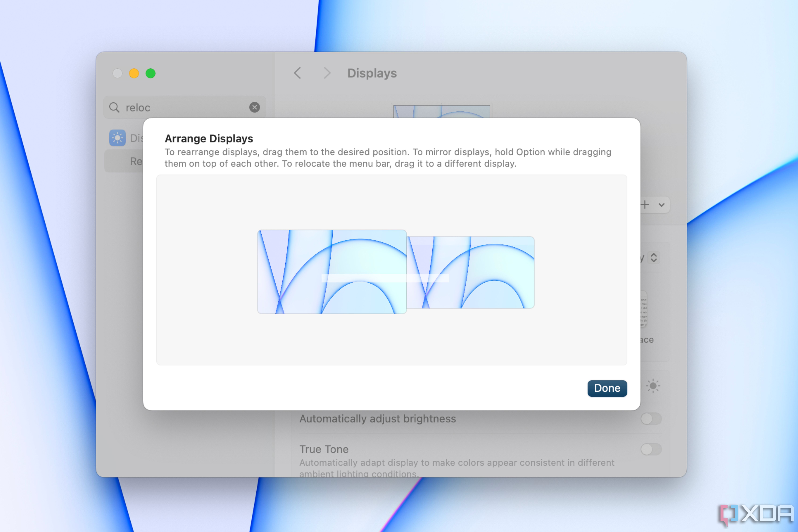Click Done to close Arrange Displays
Screen dimensions: 798x532
(607, 388)
